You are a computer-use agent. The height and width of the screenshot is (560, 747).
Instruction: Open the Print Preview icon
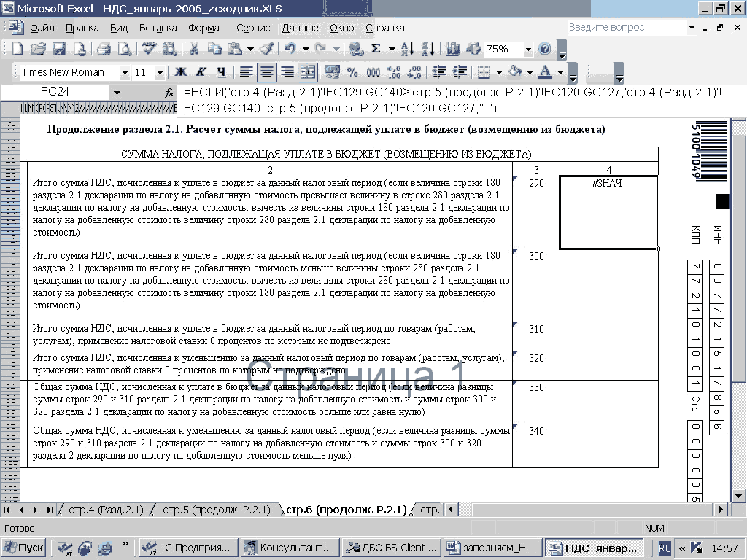coord(125,50)
